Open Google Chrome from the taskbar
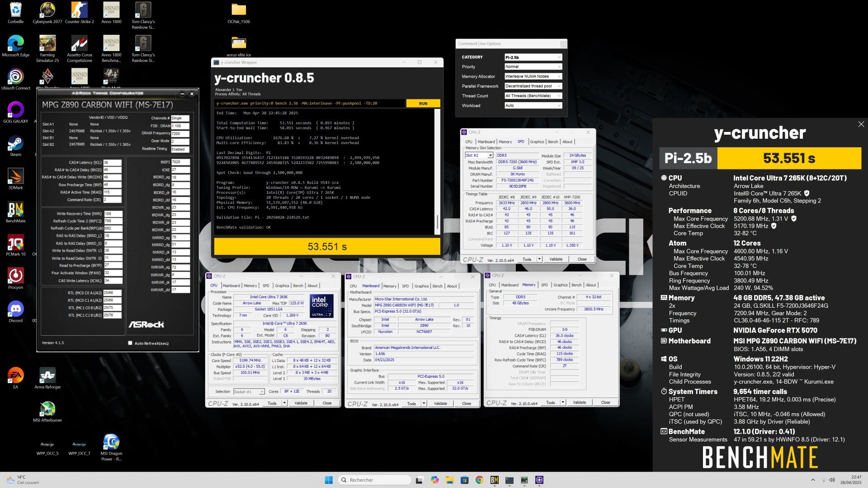The height and width of the screenshot is (488, 868). (479, 480)
